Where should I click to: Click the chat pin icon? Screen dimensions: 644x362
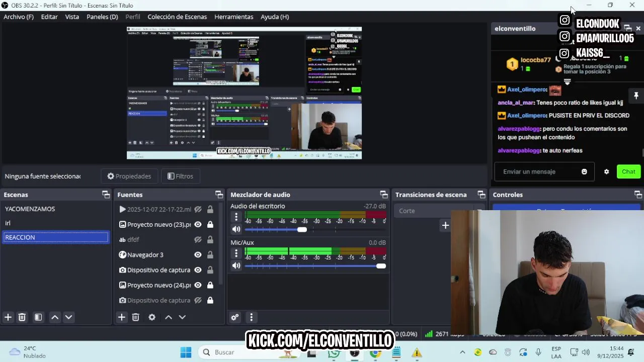coord(636,96)
